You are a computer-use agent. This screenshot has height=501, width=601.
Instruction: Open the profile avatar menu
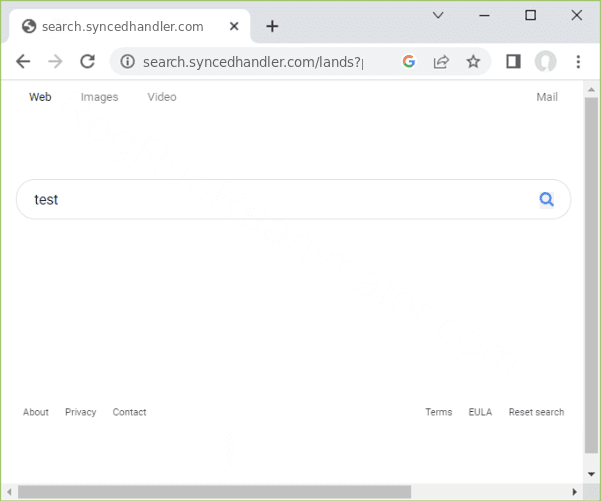pos(545,62)
